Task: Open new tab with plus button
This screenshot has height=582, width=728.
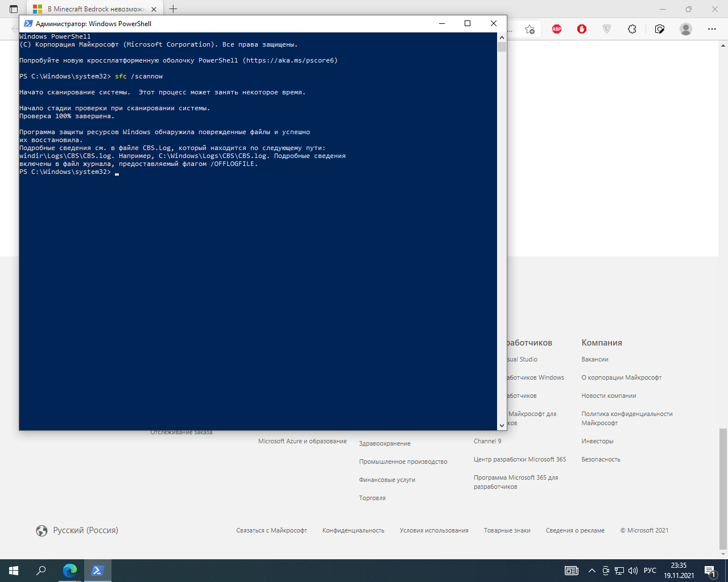Action: click(x=173, y=9)
